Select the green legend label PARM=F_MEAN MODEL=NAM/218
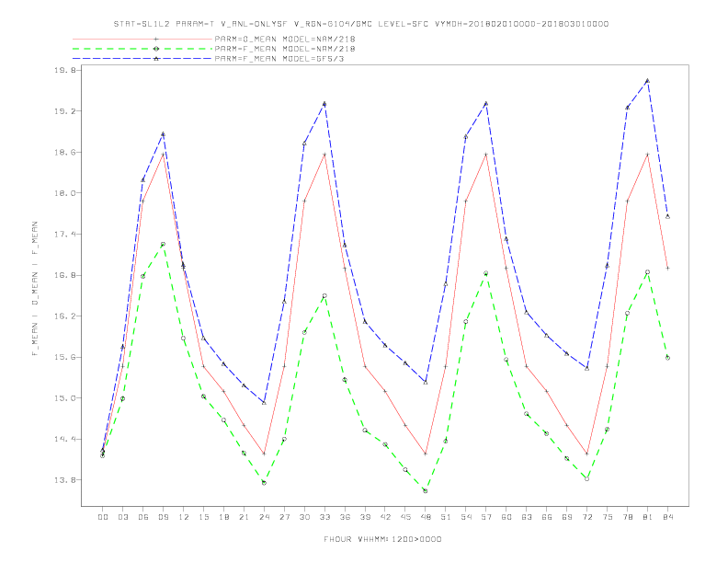Image resolution: width=728 pixels, height=563 pixels. click(285, 49)
